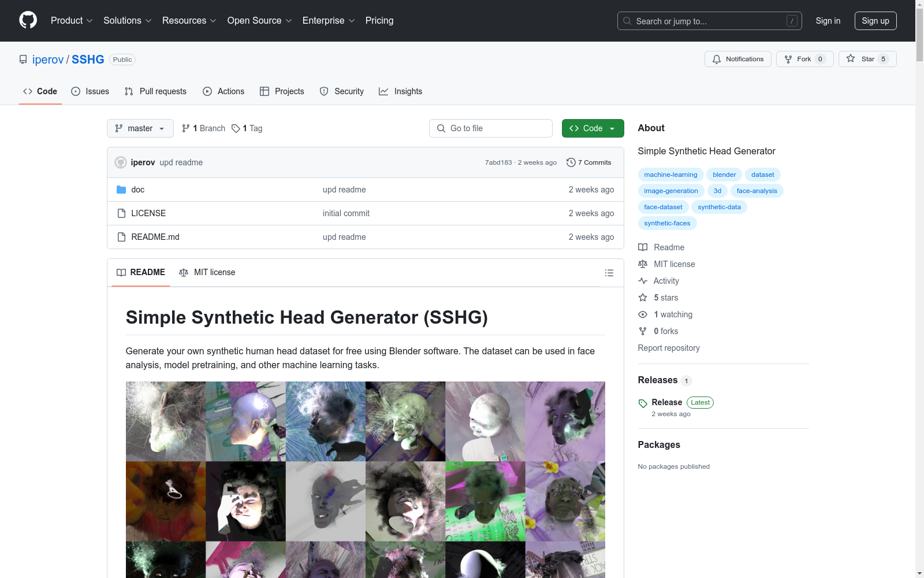Image resolution: width=924 pixels, height=578 pixels.
Task: Click the tag icon beside Release
Action: [643, 403]
